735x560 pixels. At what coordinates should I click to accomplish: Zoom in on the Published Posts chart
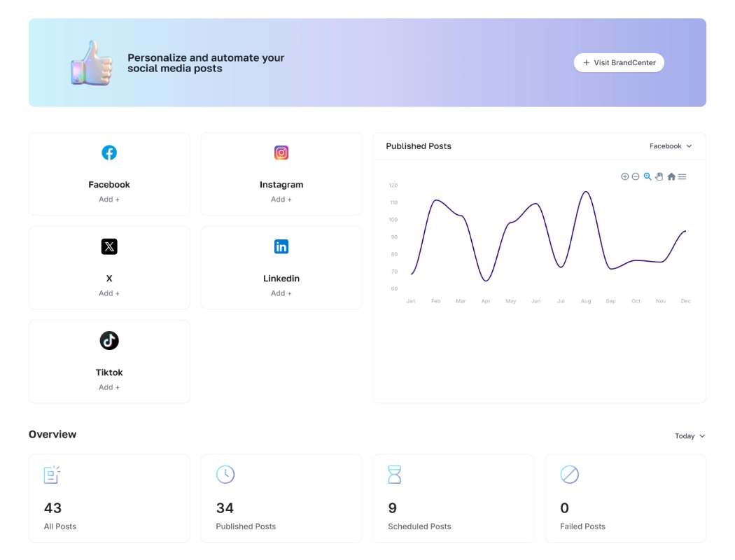click(625, 176)
